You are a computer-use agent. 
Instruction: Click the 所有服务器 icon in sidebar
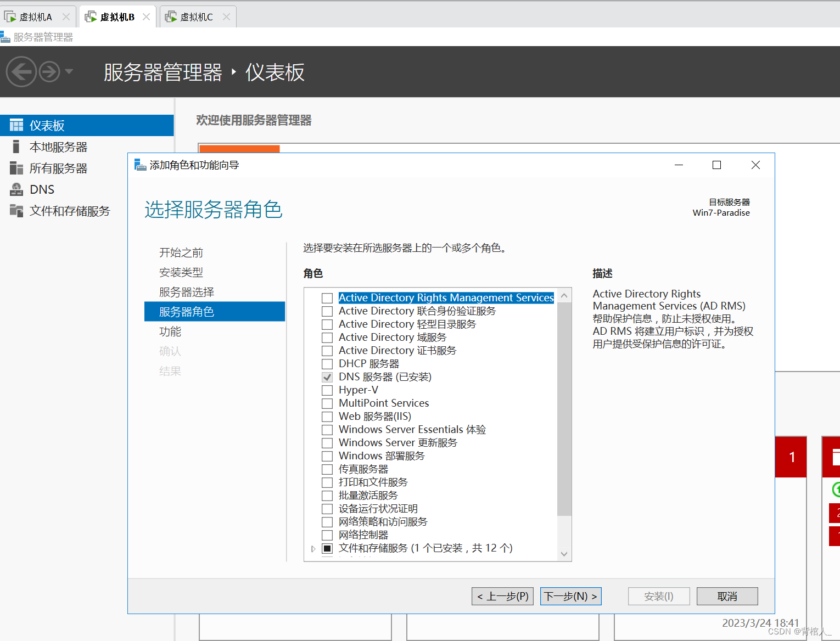coord(16,168)
